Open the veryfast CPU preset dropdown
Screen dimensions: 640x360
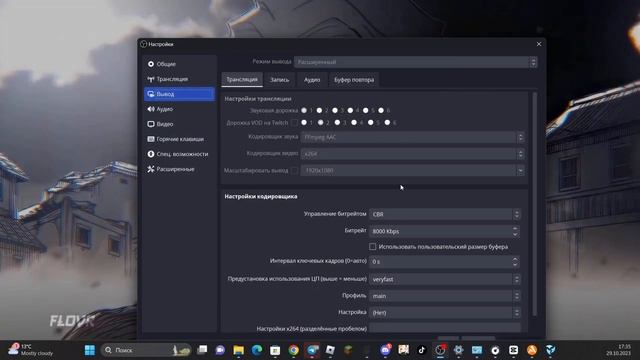point(445,279)
